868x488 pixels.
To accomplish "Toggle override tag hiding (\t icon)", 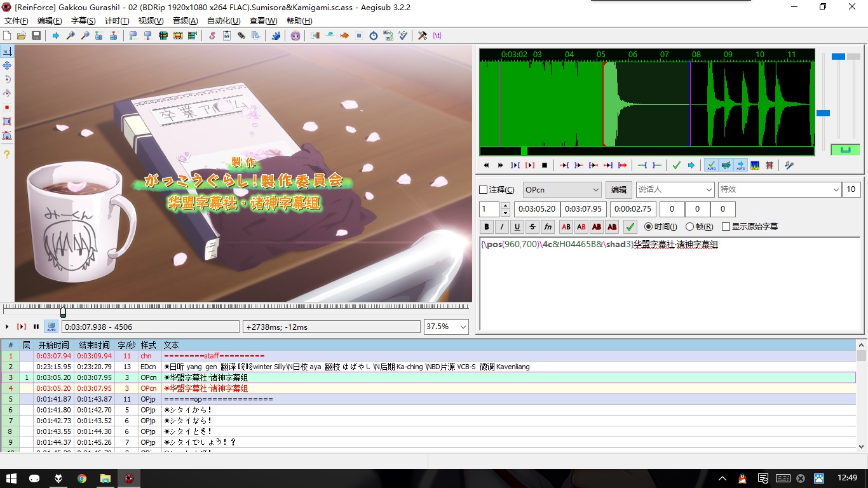I will (437, 36).
